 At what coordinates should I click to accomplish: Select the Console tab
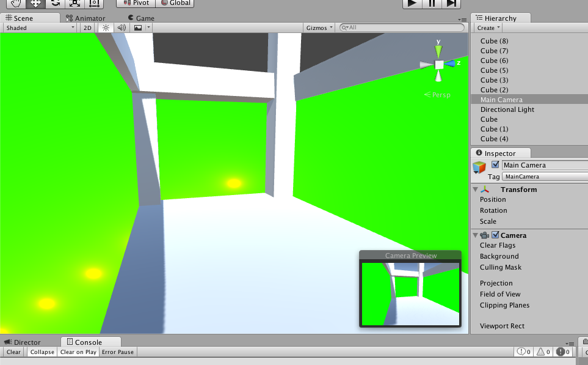click(x=91, y=342)
